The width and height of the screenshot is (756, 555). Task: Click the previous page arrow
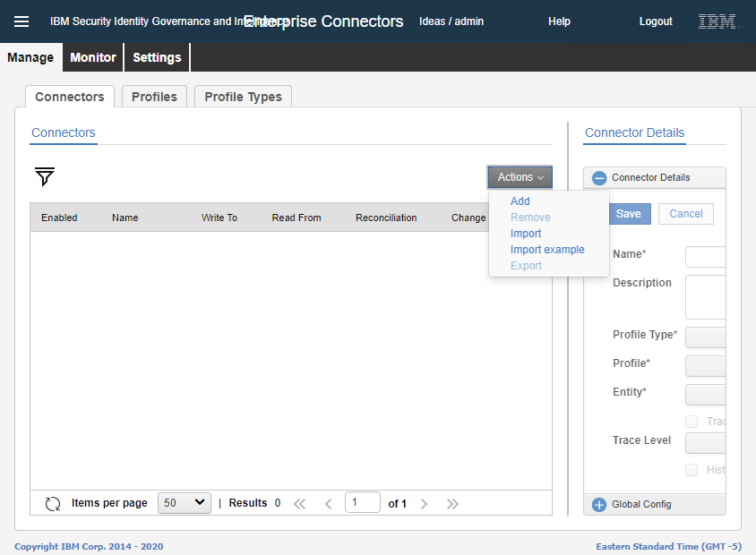[x=329, y=503]
